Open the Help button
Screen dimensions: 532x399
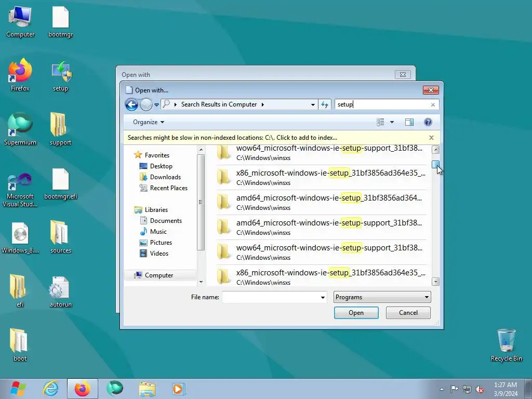[428, 122]
